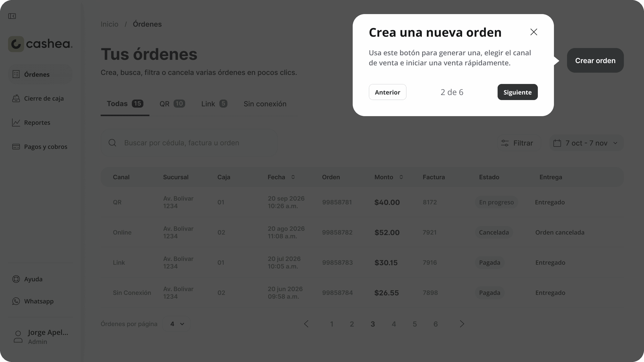
Task: Click the Jorge Apel user avatar
Action: coord(18,337)
